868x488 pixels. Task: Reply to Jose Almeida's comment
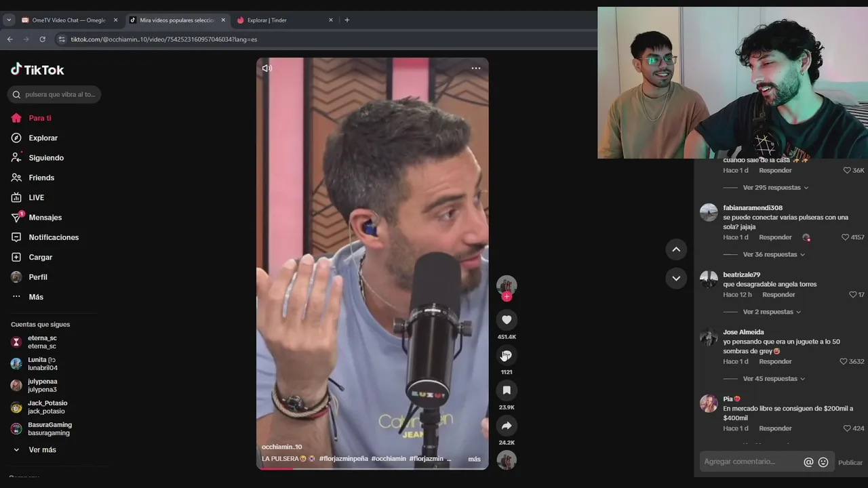pos(775,361)
